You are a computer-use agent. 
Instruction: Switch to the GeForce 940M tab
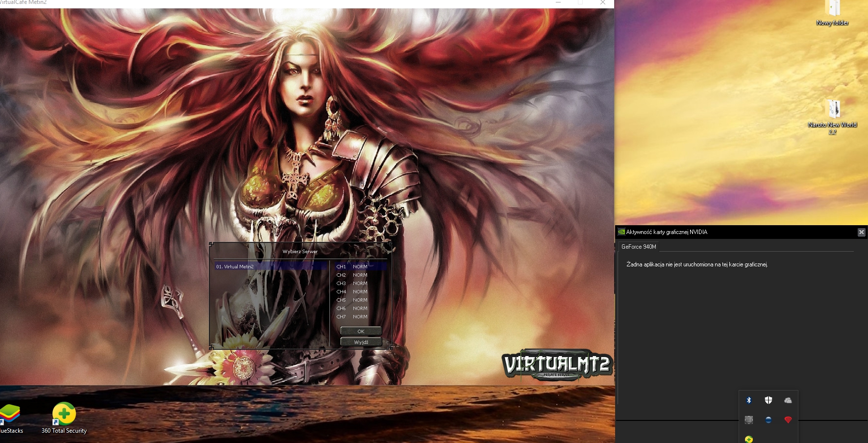[639, 247]
